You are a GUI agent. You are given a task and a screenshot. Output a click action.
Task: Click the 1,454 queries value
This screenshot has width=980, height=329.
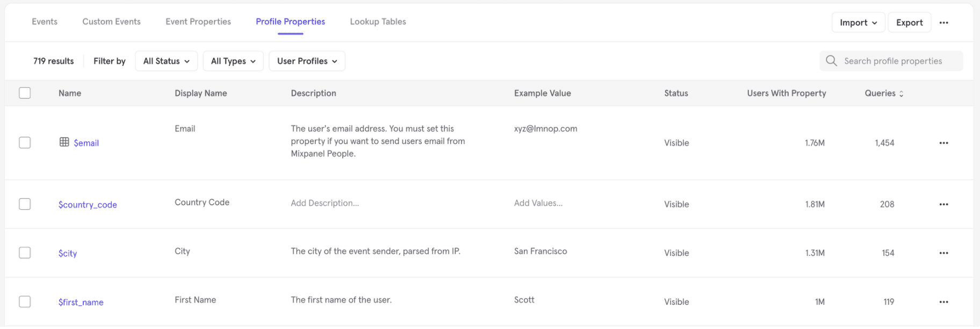coord(884,143)
